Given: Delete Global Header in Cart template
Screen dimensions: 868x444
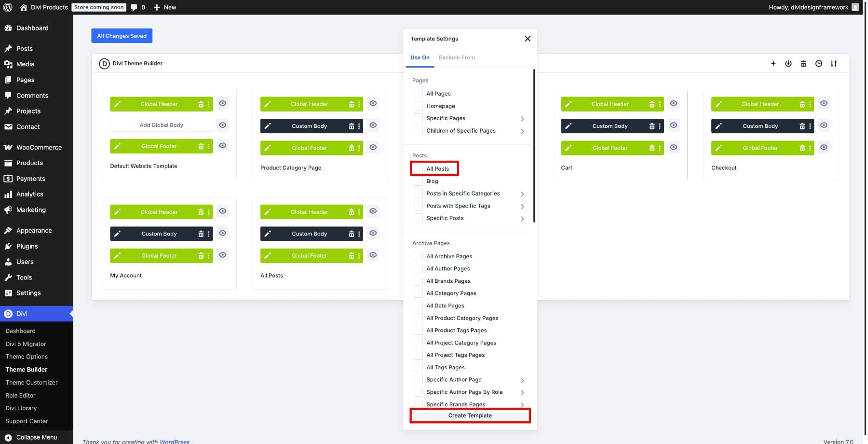Looking at the screenshot, I should tap(652, 104).
